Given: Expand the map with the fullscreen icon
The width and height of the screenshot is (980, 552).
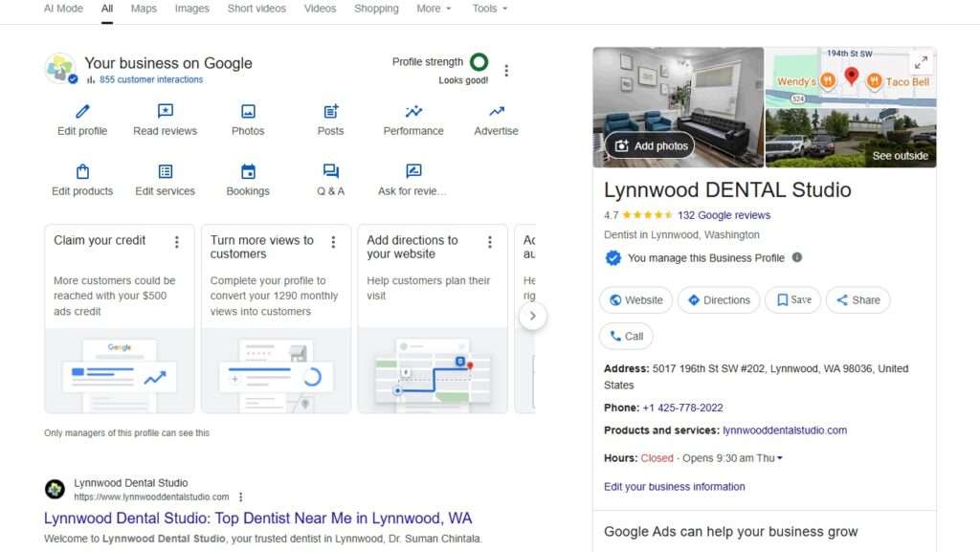Looking at the screenshot, I should pos(921,62).
